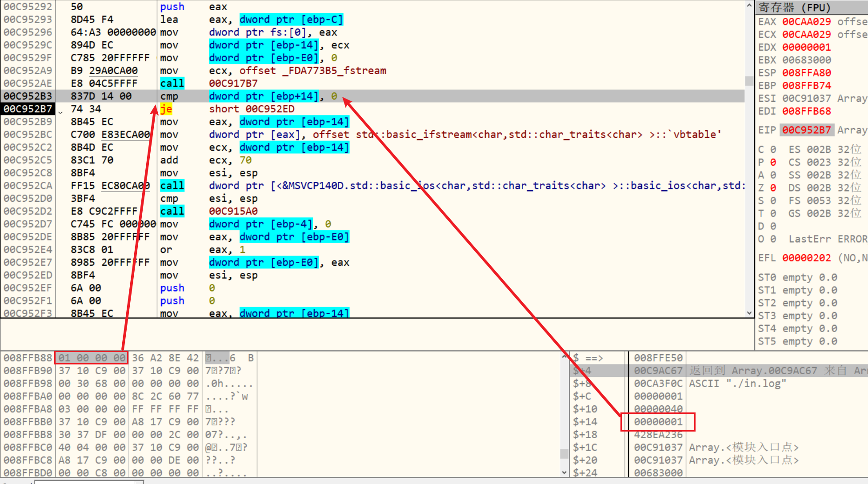Select the _FDA773B5_fstream offset row

pyautogui.click(x=372, y=71)
